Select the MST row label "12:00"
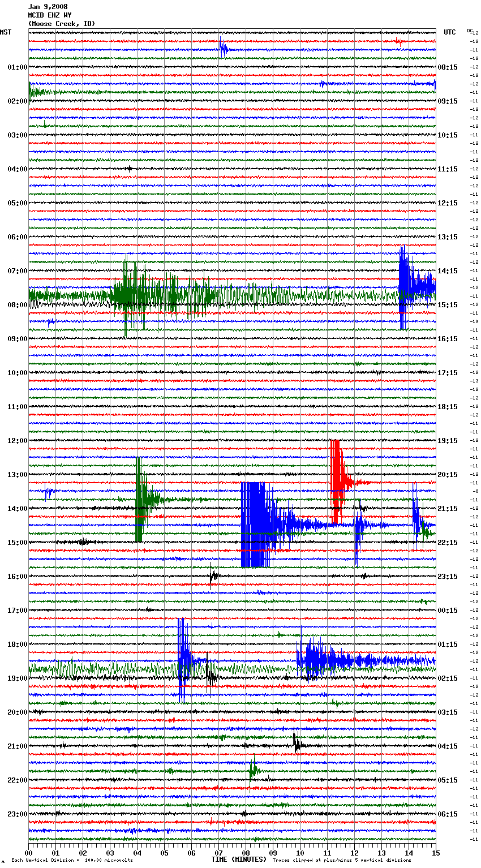481x868 pixels. (18, 440)
